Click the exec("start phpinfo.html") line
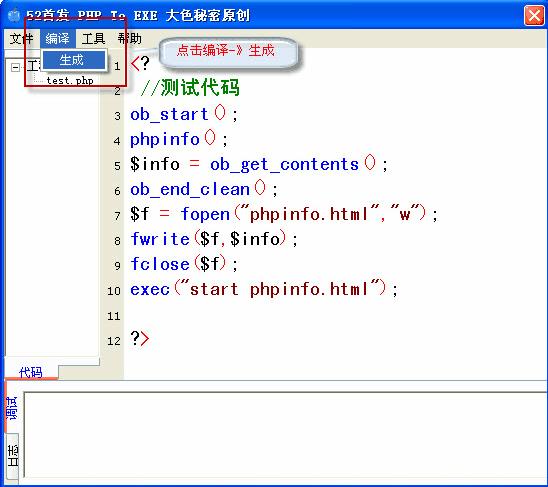This screenshot has height=487, width=548. [264, 289]
